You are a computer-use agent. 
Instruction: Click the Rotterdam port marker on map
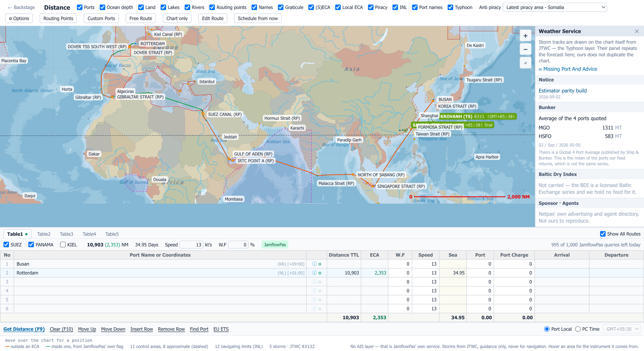click(x=136, y=43)
